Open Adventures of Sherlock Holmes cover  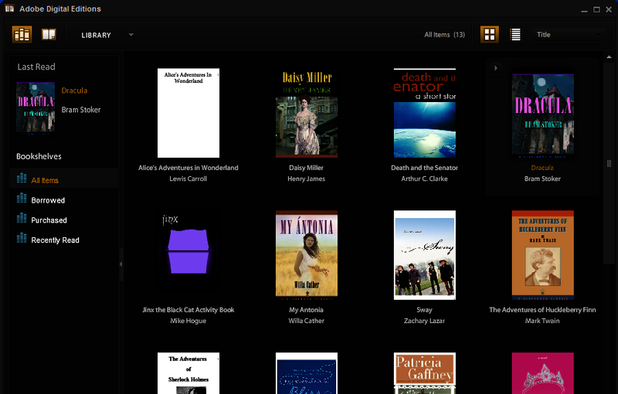pos(188,373)
